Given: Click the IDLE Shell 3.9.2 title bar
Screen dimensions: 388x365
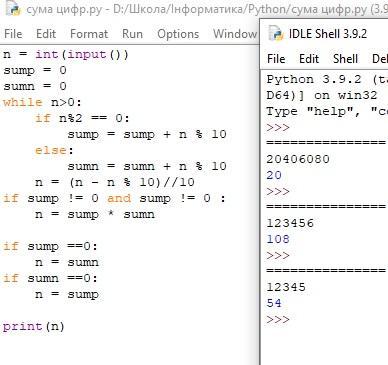Looking at the screenshot, I should (x=328, y=34).
